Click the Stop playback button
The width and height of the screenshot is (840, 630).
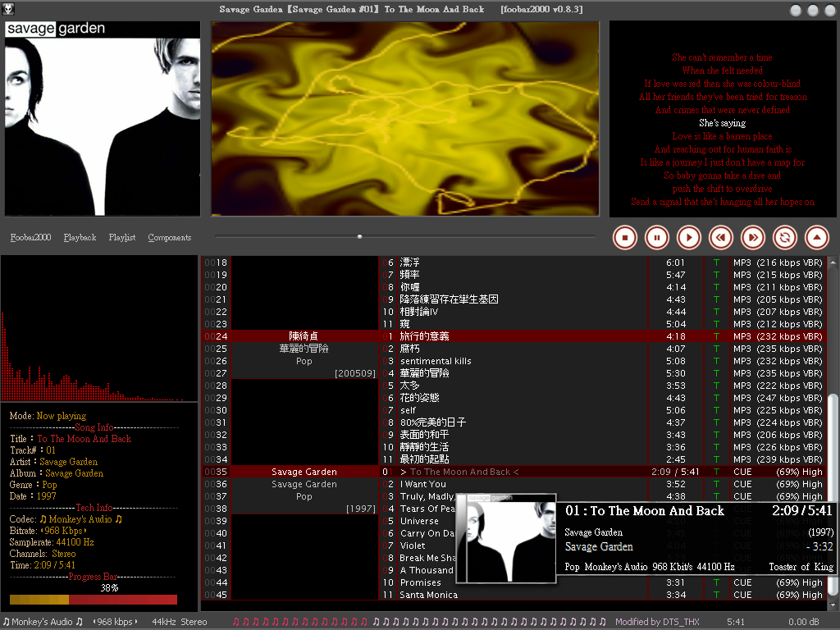pyautogui.click(x=624, y=237)
